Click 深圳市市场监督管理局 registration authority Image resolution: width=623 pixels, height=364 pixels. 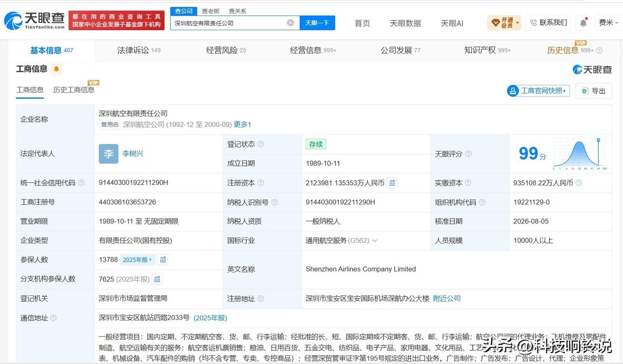(133, 298)
